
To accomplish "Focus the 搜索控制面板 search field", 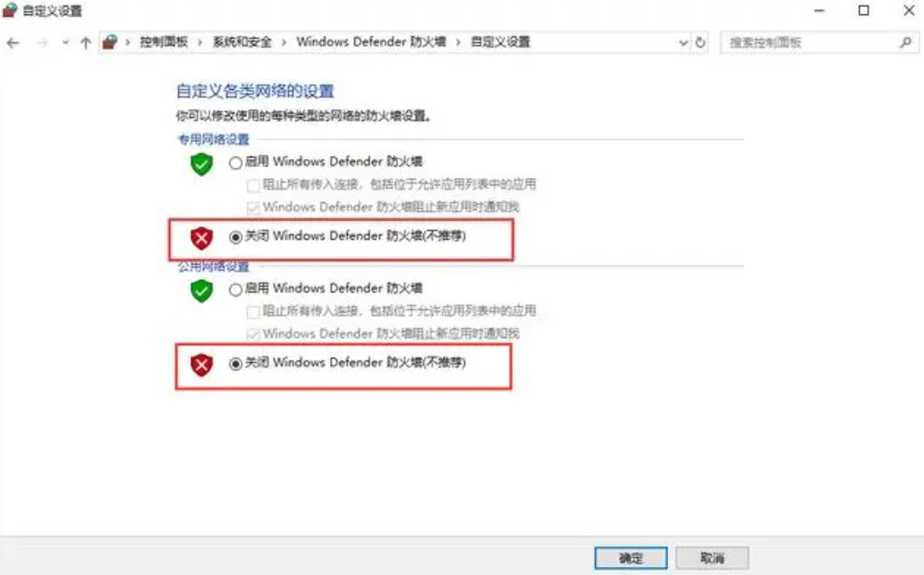I will [x=810, y=42].
